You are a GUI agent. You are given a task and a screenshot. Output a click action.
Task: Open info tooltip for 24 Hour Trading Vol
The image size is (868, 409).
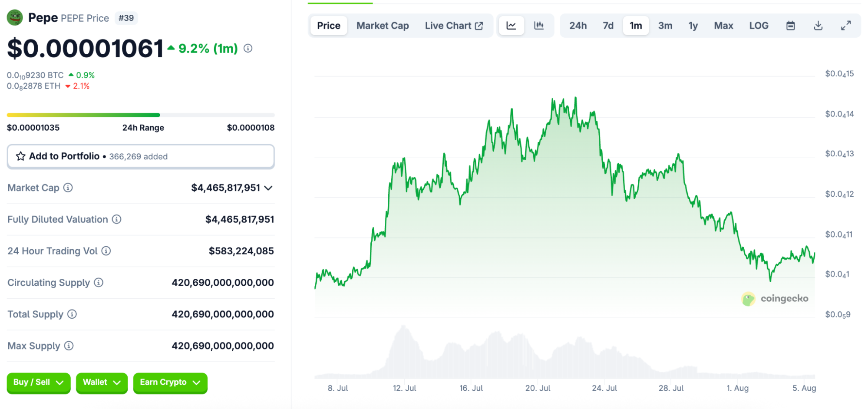point(106,251)
